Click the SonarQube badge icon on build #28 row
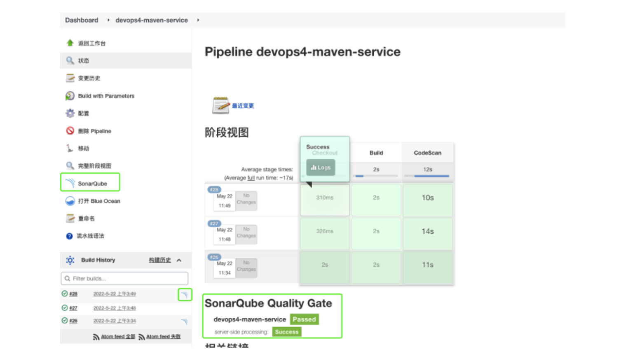This screenshot has width=644, height=361. [185, 294]
